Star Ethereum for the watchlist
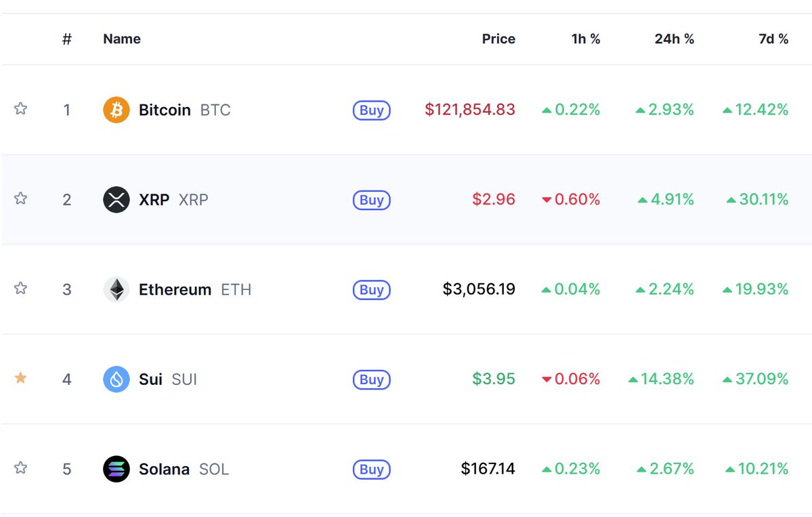Screen dimensions: 812x517 (x=20, y=287)
